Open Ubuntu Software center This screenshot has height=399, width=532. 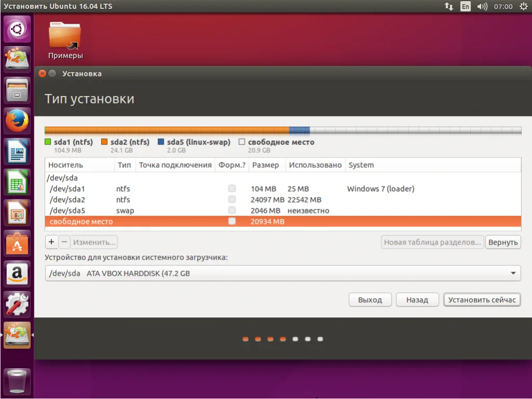pyautogui.click(x=17, y=243)
